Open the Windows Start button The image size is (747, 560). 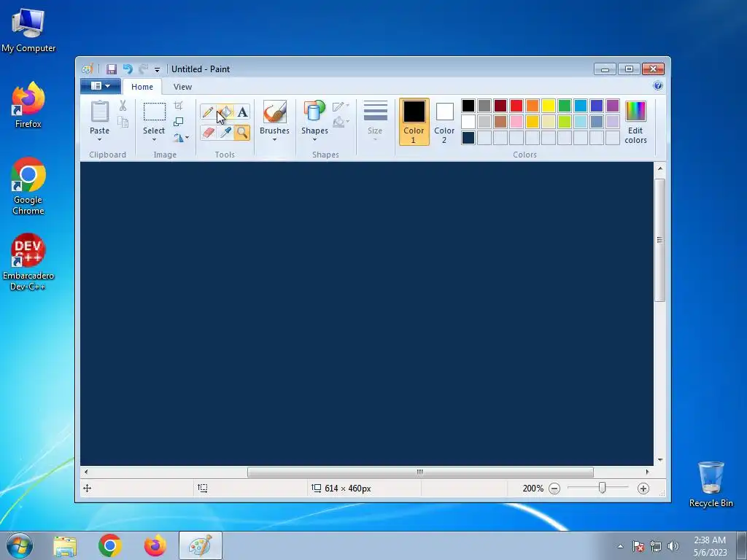20,545
